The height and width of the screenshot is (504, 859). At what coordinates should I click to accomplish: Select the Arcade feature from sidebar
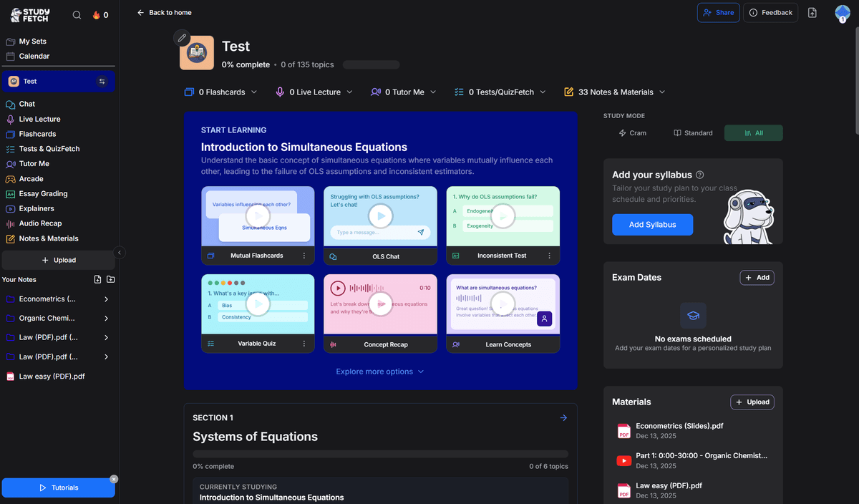tap(32, 178)
